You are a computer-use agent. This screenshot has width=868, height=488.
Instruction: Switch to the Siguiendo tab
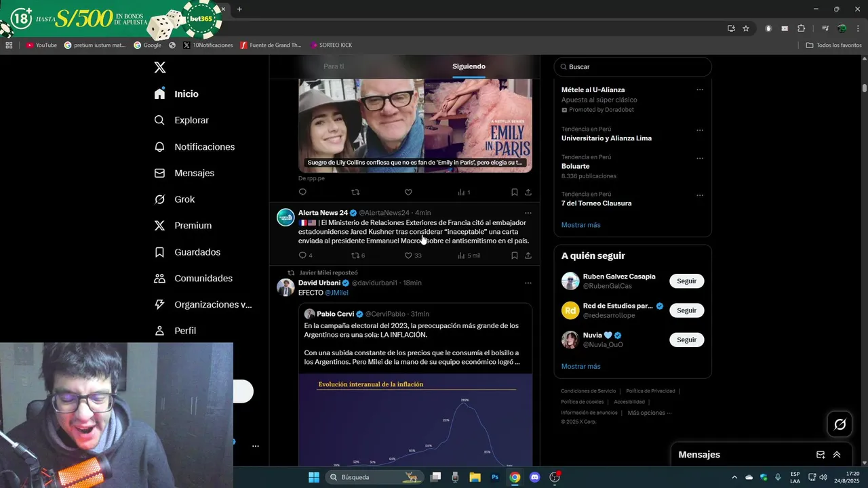469,66
